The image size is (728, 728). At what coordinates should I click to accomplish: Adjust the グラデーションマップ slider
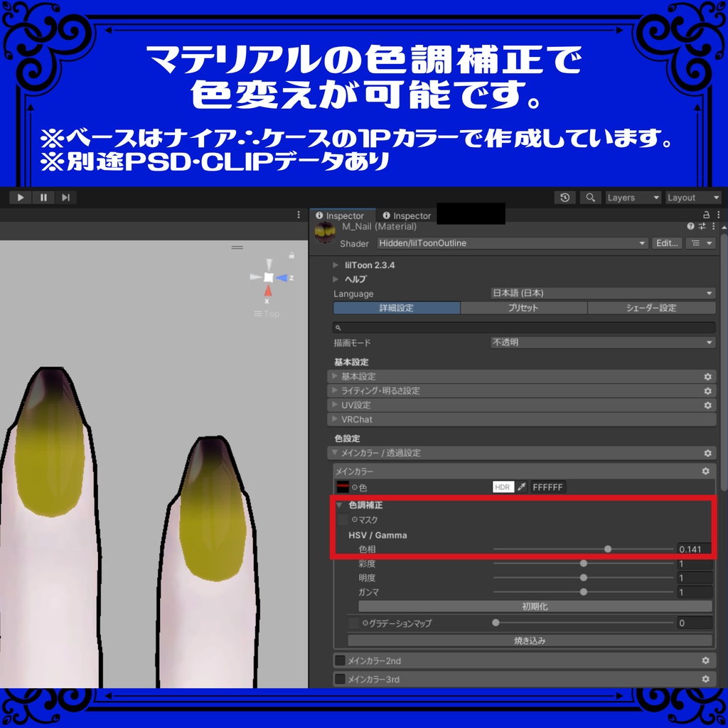(x=583, y=623)
